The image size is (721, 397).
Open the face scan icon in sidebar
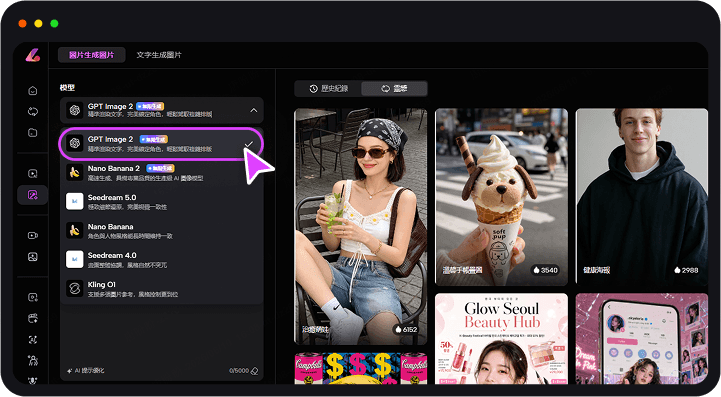coord(33,339)
